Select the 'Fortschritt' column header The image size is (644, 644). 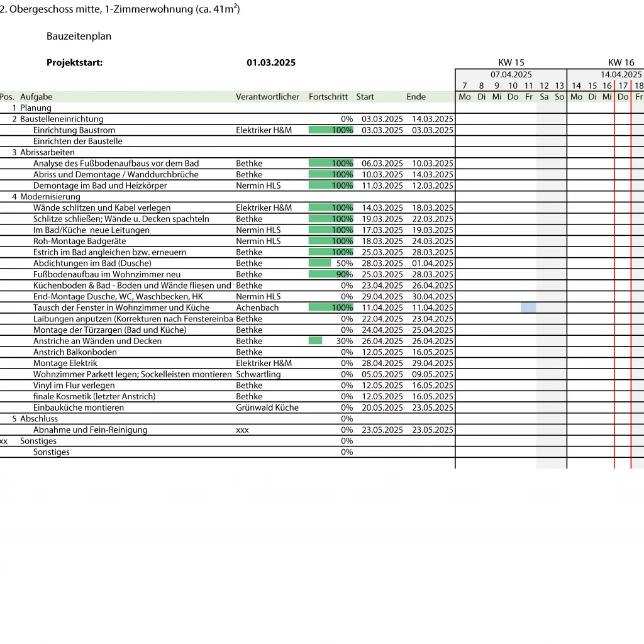point(328,97)
